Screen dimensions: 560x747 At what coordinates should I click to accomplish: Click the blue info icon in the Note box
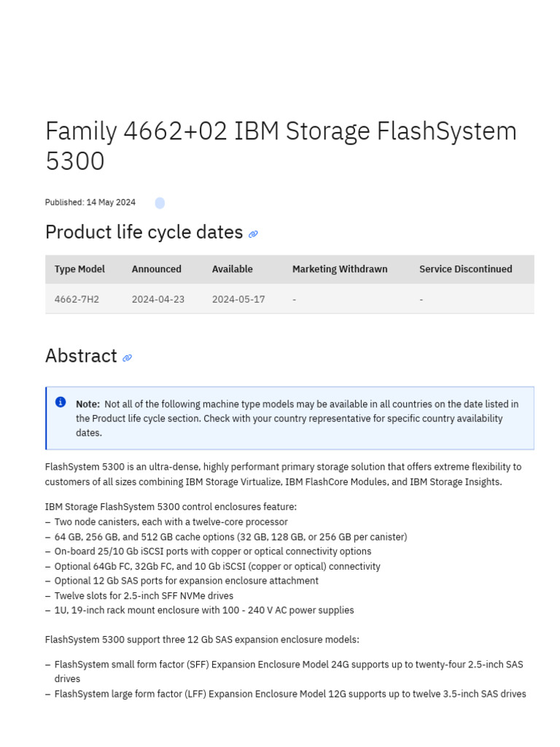click(x=61, y=402)
